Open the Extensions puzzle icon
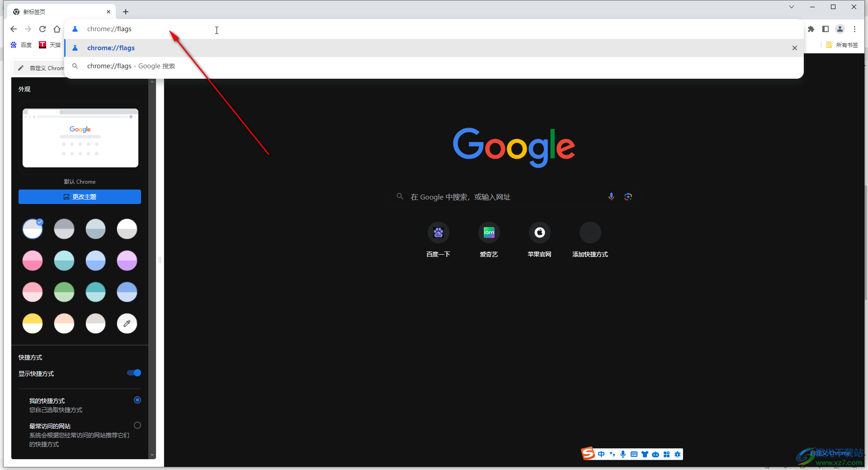The width and height of the screenshot is (868, 470). 811,29
